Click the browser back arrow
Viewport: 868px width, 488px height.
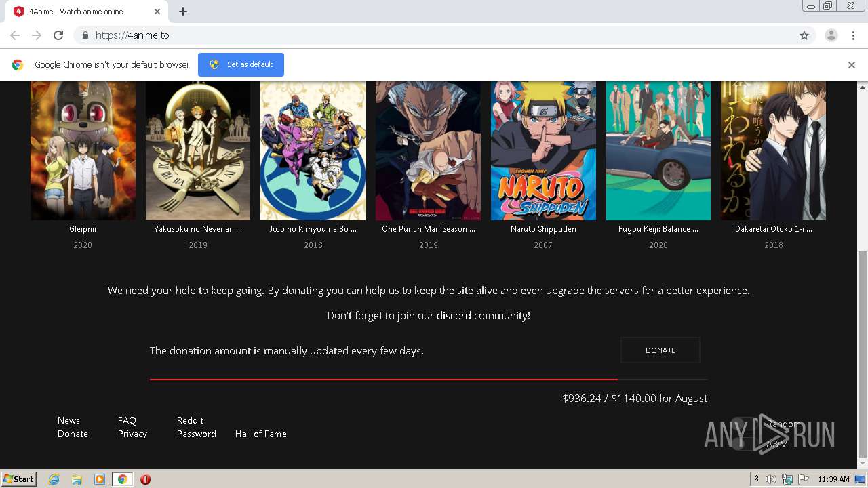click(x=15, y=35)
